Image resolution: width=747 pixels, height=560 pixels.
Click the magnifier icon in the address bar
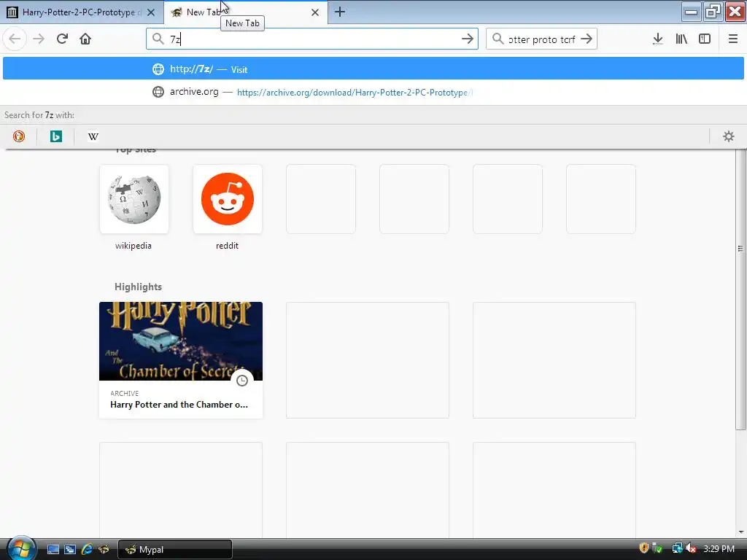click(x=158, y=39)
